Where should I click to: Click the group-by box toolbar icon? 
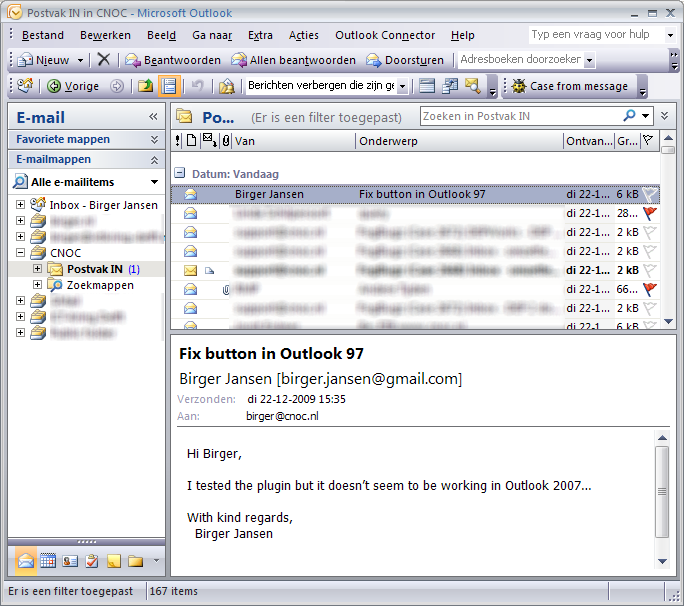click(x=450, y=86)
